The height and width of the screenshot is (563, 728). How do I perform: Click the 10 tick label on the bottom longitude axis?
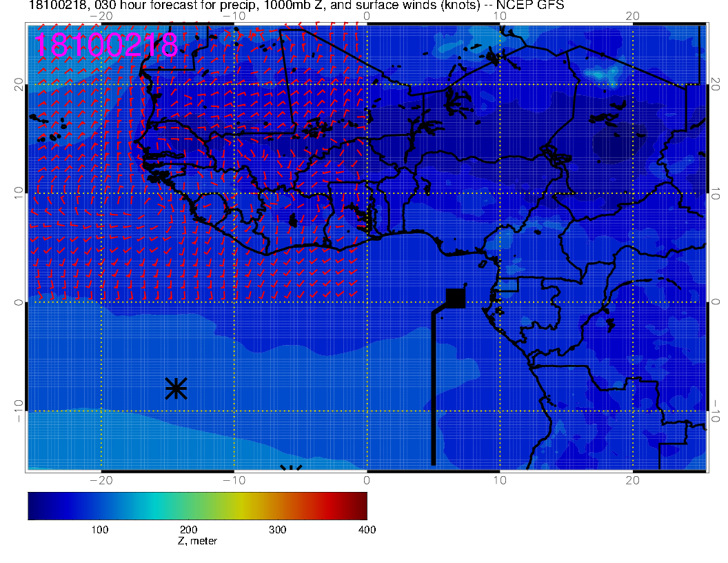(500, 480)
